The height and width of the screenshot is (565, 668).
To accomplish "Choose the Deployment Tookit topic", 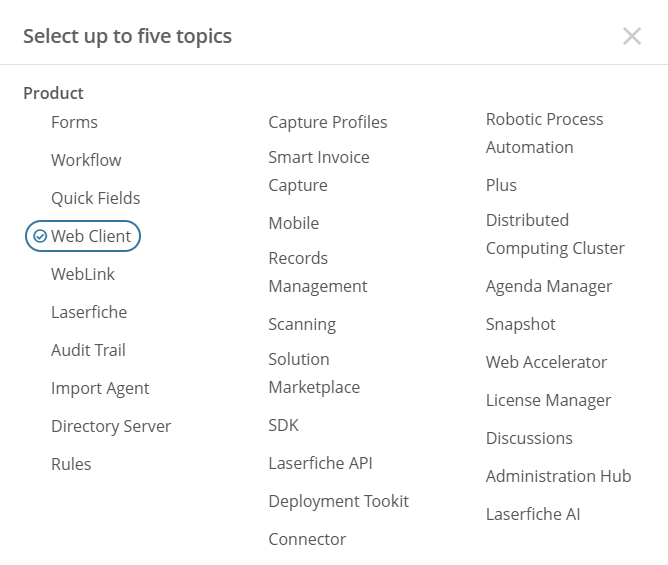I will (x=339, y=501).
